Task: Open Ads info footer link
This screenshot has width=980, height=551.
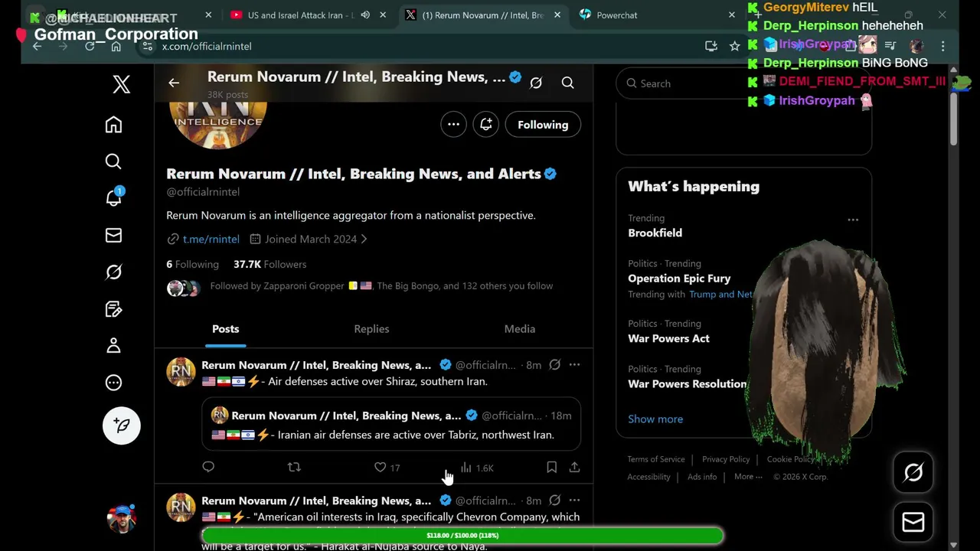Action: [x=702, y=477]
